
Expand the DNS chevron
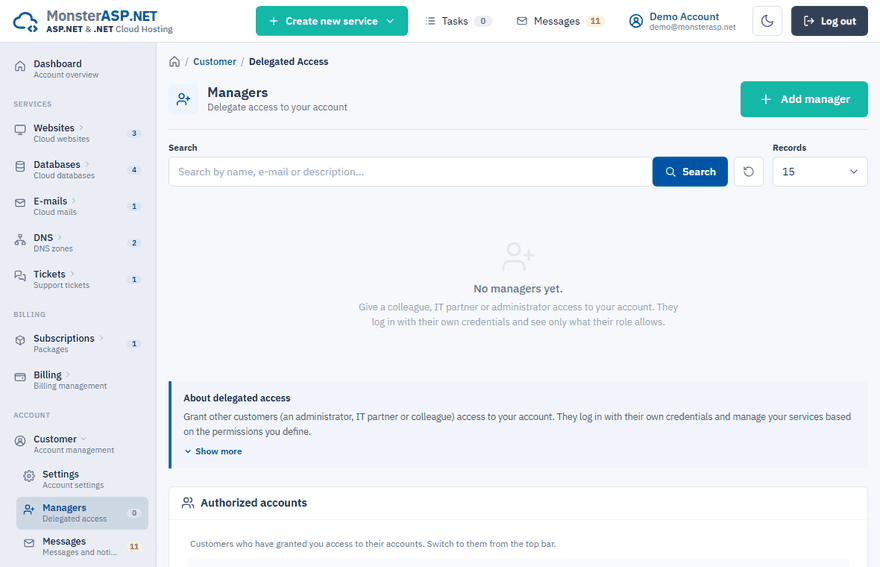[x=59, y=237]
